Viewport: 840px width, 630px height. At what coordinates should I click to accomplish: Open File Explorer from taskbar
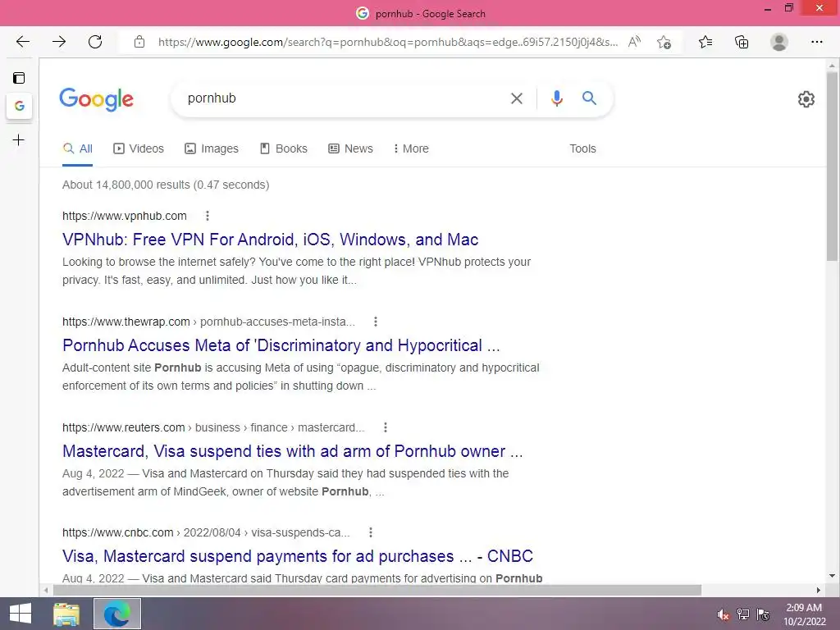(x=66, y=614)
